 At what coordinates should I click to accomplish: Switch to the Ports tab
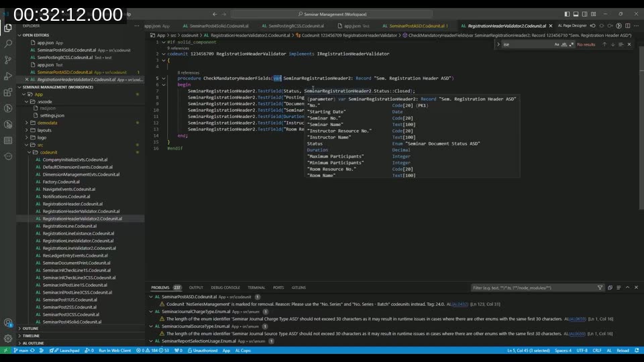(278, 288)
